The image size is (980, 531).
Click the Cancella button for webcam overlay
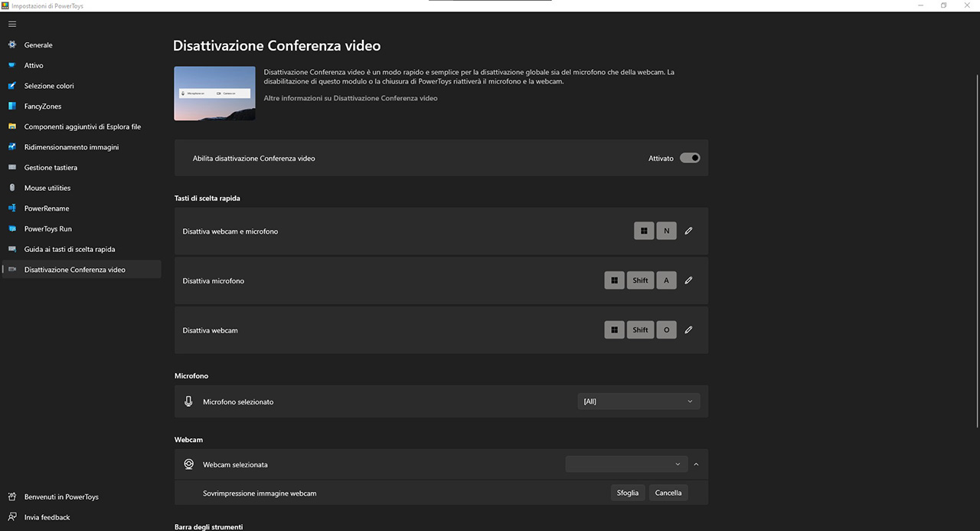point(668,493)
